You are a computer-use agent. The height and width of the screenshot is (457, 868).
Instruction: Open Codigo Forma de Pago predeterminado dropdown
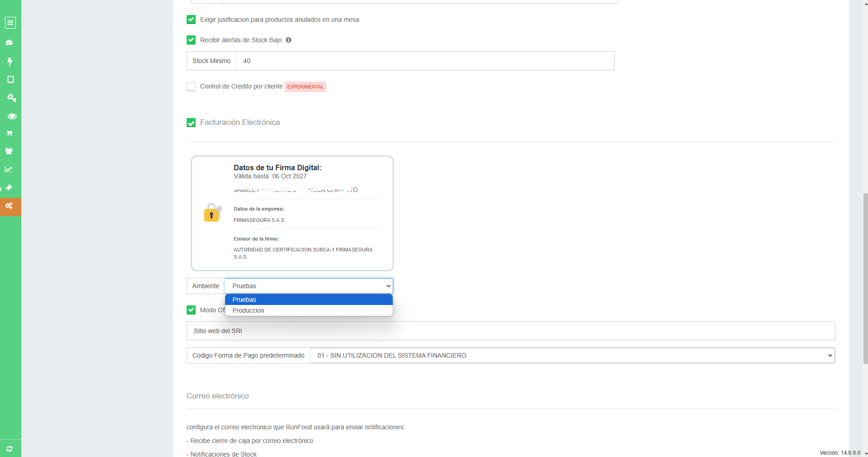pos(572,355)
